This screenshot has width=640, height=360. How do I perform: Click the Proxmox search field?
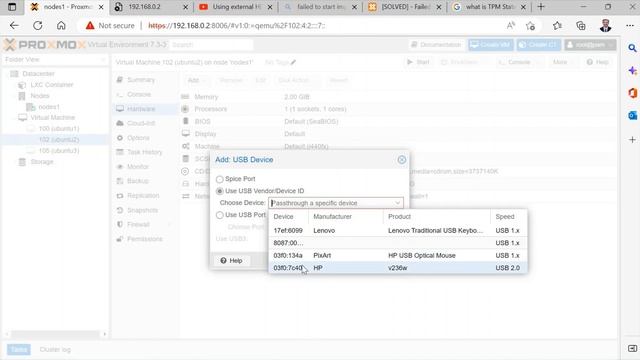[211, 44]
